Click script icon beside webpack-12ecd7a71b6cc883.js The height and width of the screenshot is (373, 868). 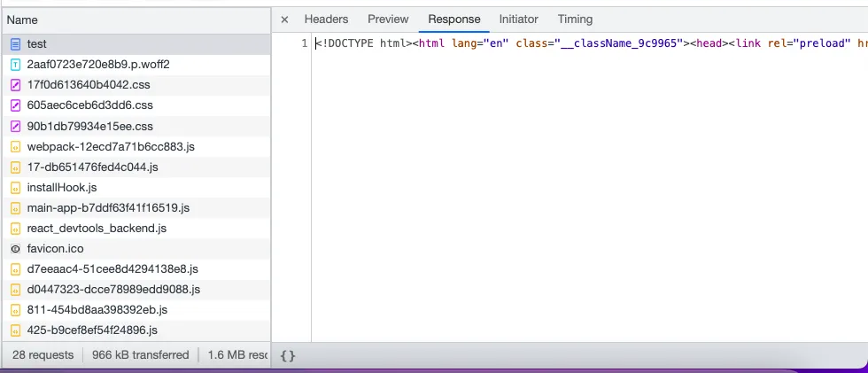click(x=16, y=147)
